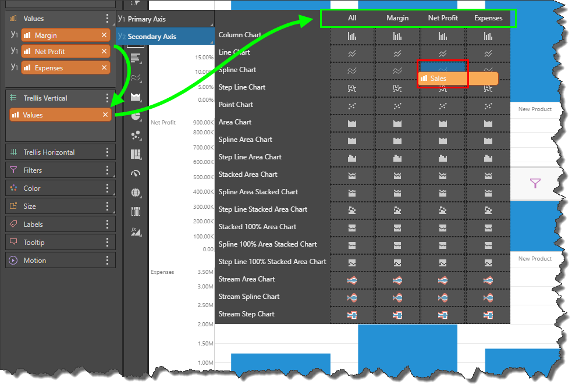579x392 pixels.
Task: Open Trellis Horizontal three-dot menu
Action: pos(108,152)
